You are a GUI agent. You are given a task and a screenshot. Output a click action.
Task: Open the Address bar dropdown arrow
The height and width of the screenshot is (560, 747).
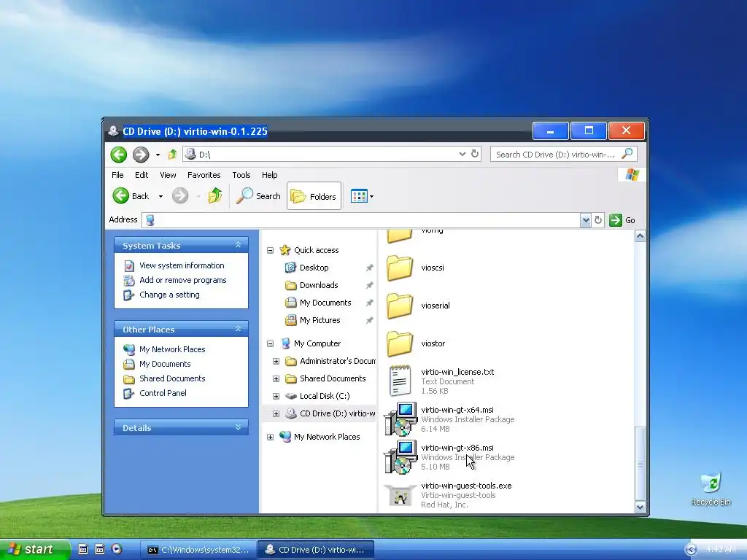586,220
